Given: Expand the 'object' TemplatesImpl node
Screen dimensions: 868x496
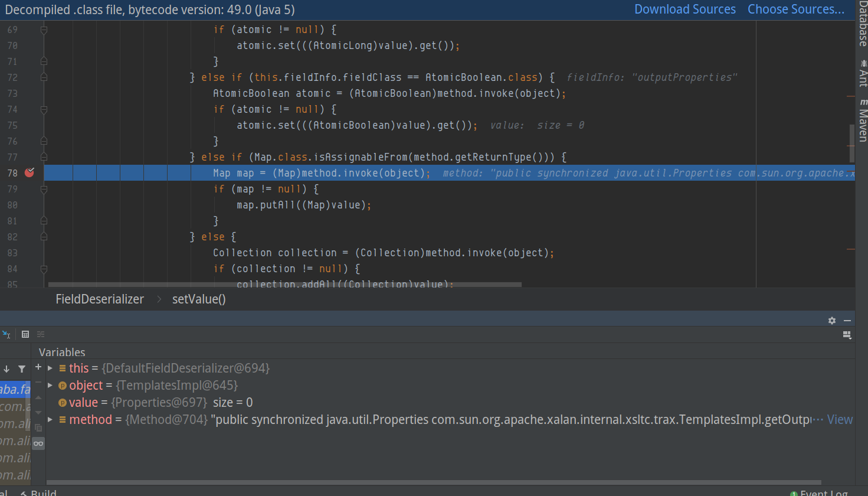Looking at the screenshot, I should pyautogui.click(x=51, y=386).
